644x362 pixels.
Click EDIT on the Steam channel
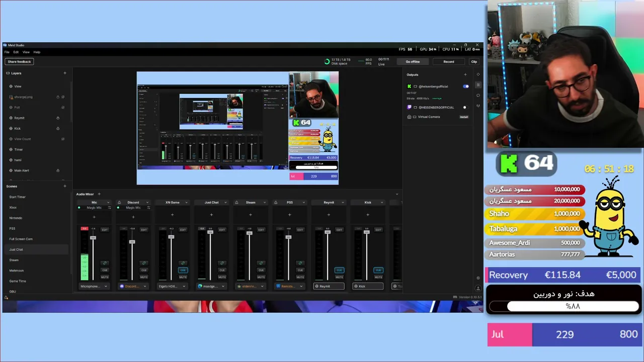pos(261,230)
